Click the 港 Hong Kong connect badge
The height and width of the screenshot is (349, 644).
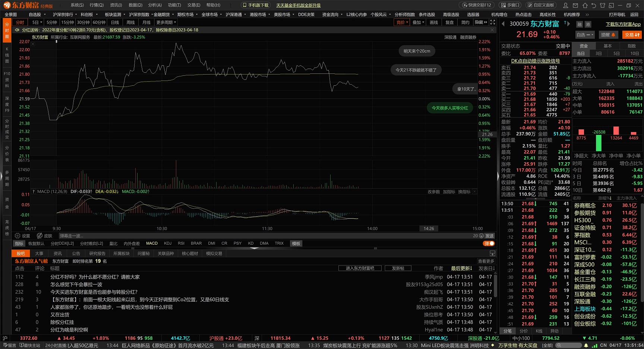588,24
